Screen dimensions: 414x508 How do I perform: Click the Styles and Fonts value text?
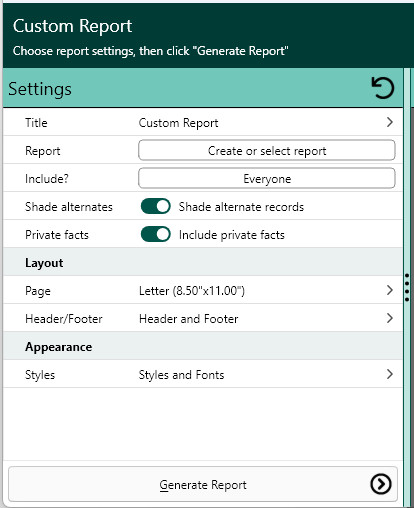coord(181,375)
